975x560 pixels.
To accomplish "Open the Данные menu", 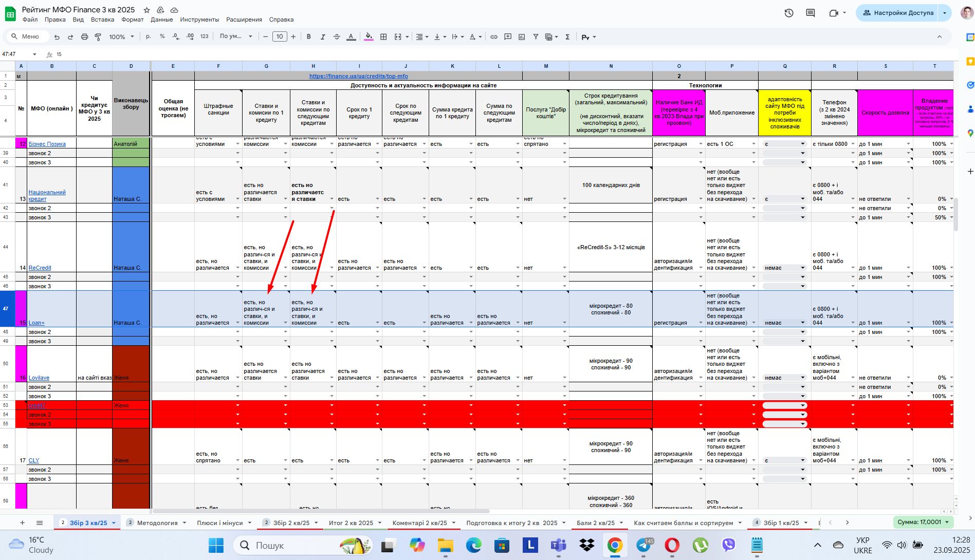I will coord(161,20).
